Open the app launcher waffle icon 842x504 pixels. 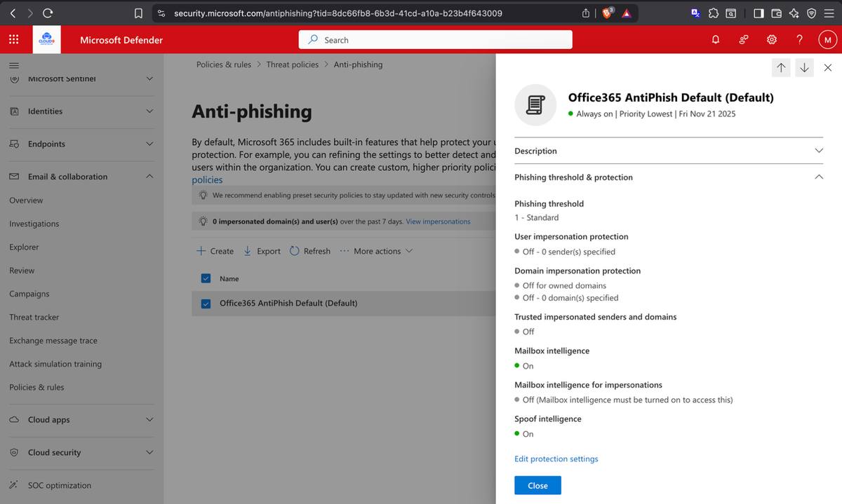coord(13,40)
